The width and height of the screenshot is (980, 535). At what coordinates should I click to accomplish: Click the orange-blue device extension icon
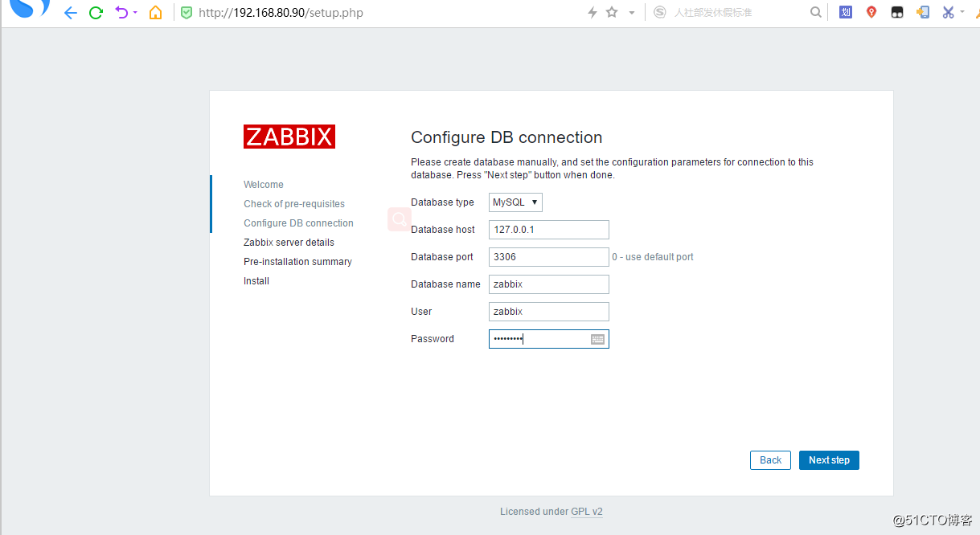point(923,12)
